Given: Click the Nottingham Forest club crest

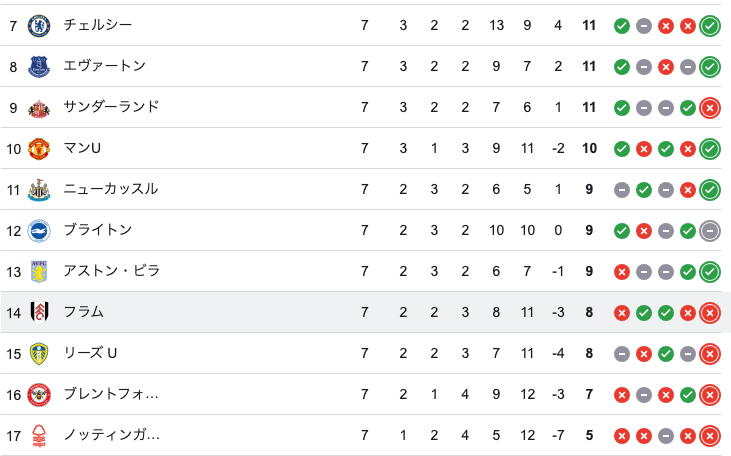Looking at the screenshot, I should click(x=39, y=435).
